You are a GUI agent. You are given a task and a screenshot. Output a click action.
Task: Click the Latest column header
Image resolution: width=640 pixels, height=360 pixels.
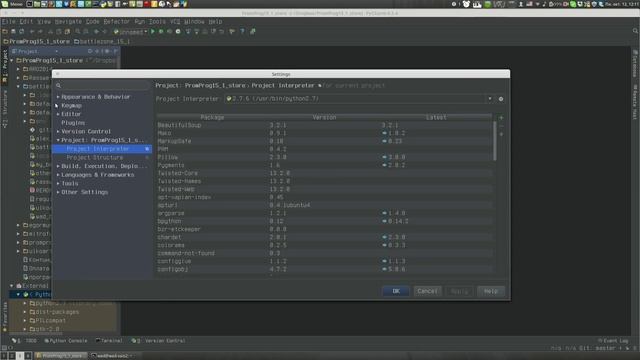(x=436, y=118)
